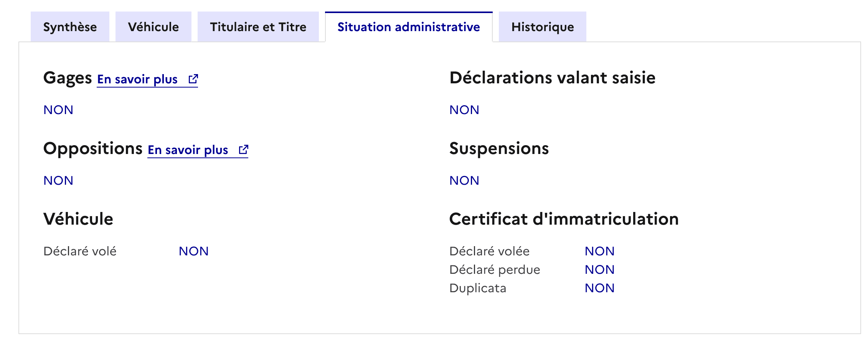868x341 pixels.
Task: Click NON under Déclarations valant saisie
Action: (464, 110)
